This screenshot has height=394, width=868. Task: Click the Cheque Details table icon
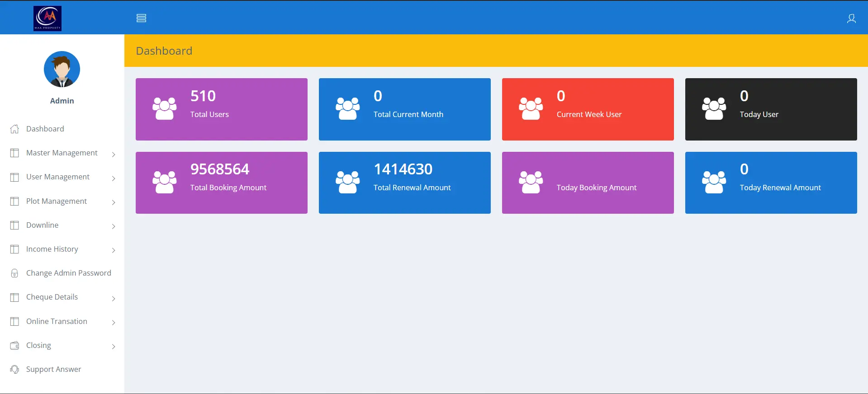point(14,297)
